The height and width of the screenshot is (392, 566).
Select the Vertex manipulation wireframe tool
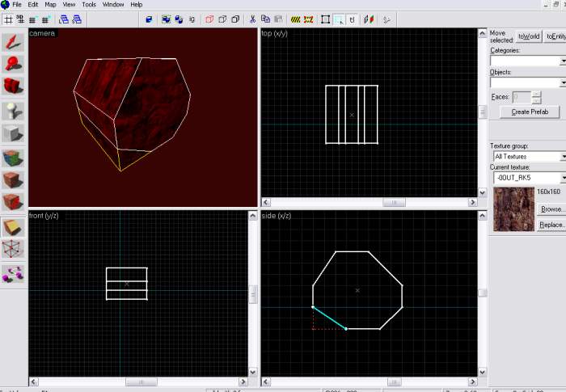click(14, 249)
